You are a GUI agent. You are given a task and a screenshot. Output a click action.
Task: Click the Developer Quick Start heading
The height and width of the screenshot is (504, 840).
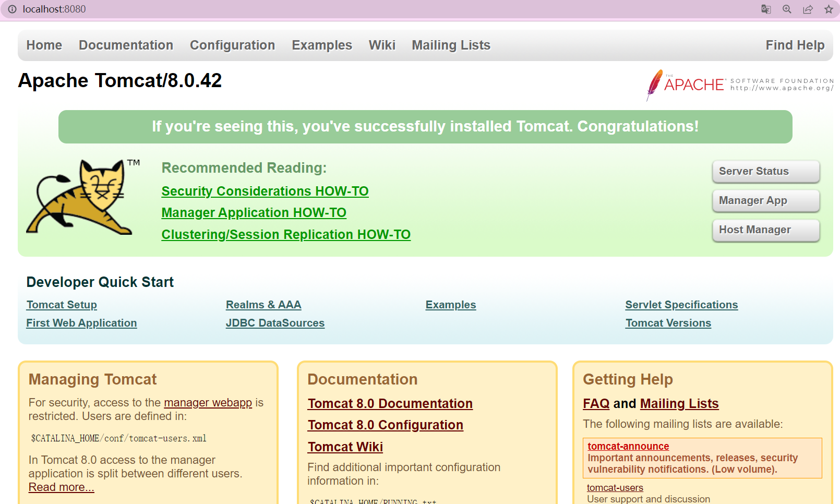(100, 282)
